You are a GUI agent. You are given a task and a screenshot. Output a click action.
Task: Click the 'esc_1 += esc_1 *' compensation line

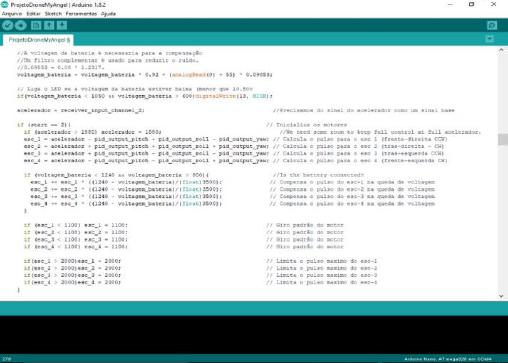[126, 182]
